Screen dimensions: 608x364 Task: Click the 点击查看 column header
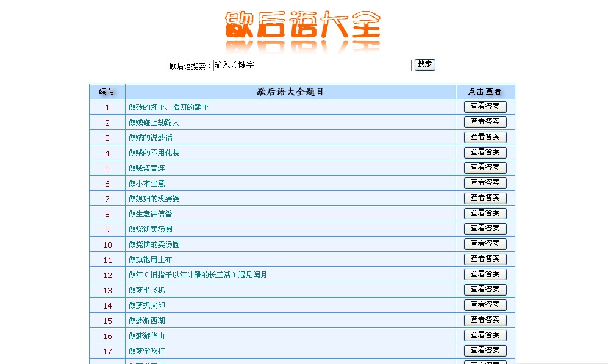click(x=485, y=91)
